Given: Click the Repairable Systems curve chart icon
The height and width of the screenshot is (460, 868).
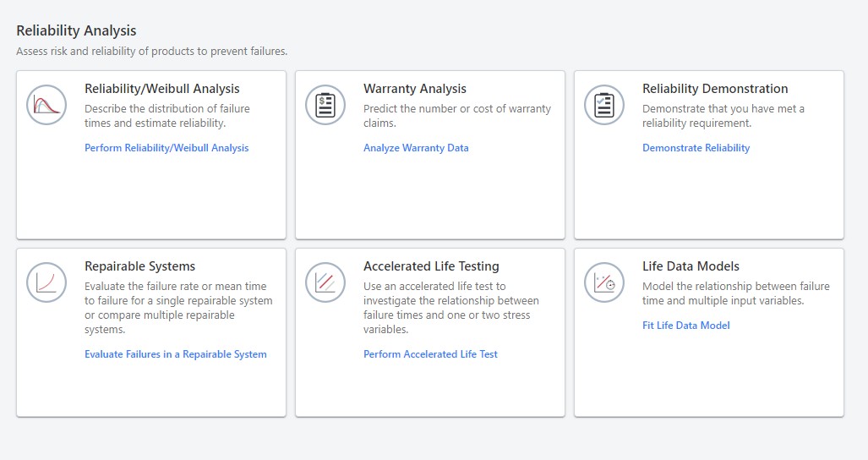Looking at the screenshot, I should coord(46,282).
